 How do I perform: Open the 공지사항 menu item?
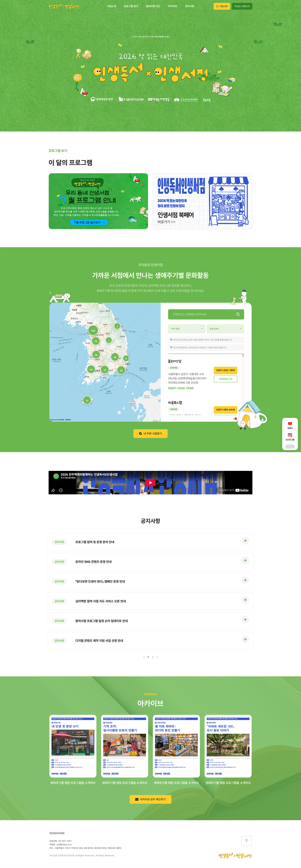(x=190, y=6)
